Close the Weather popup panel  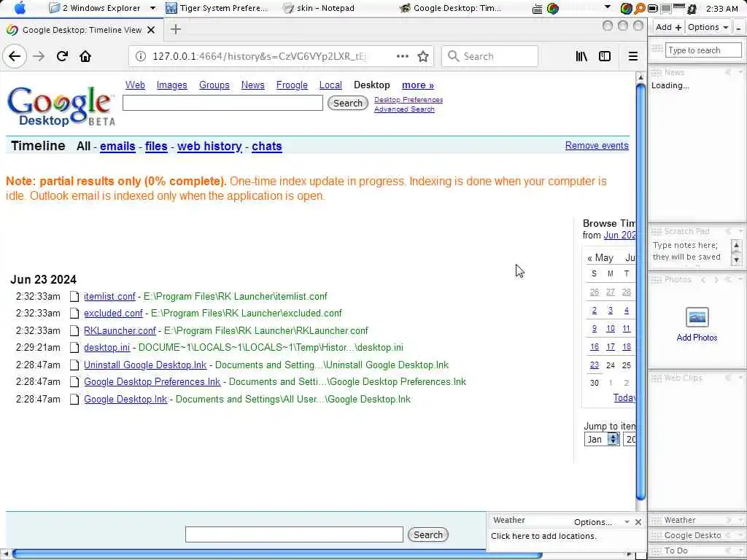coord(638,522)
